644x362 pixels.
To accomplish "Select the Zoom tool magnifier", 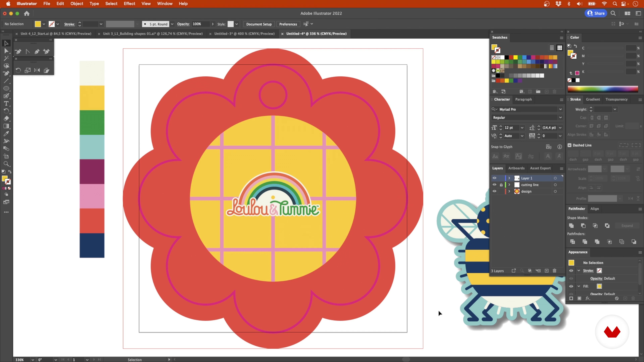I will pyautogui.click(x=6, y=164).
